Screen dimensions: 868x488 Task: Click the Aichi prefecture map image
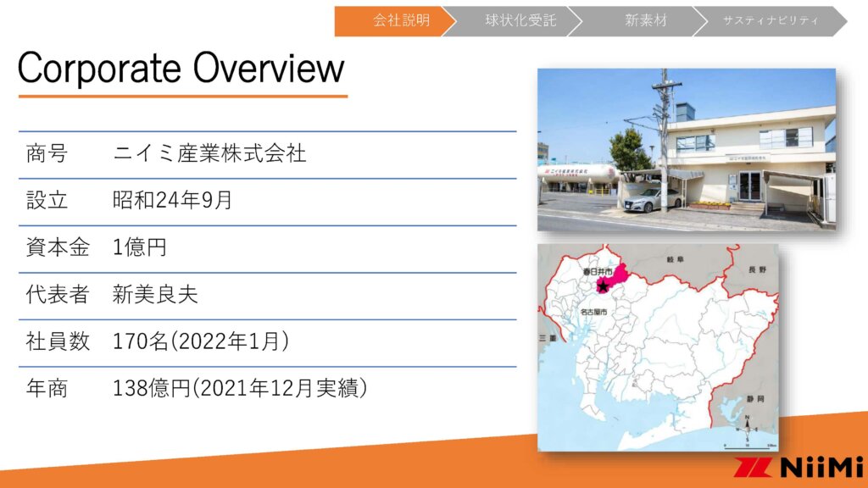[658, 347]
